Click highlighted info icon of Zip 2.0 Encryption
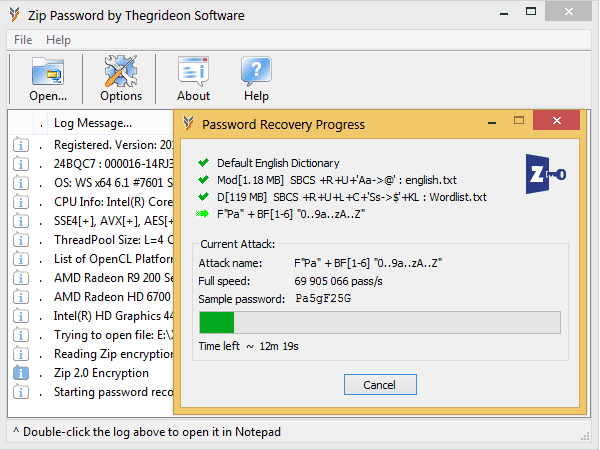This screenshot has height=450, width=600. coord(21,373)
